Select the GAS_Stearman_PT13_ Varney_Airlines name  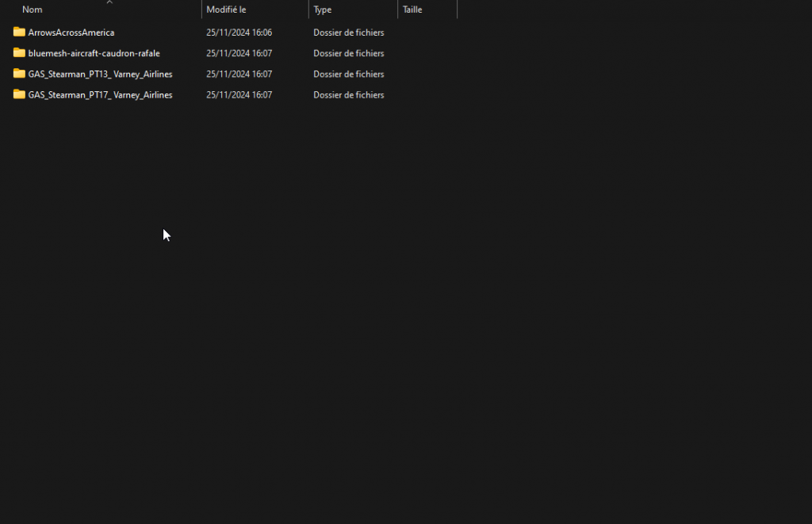pos(100,74)
